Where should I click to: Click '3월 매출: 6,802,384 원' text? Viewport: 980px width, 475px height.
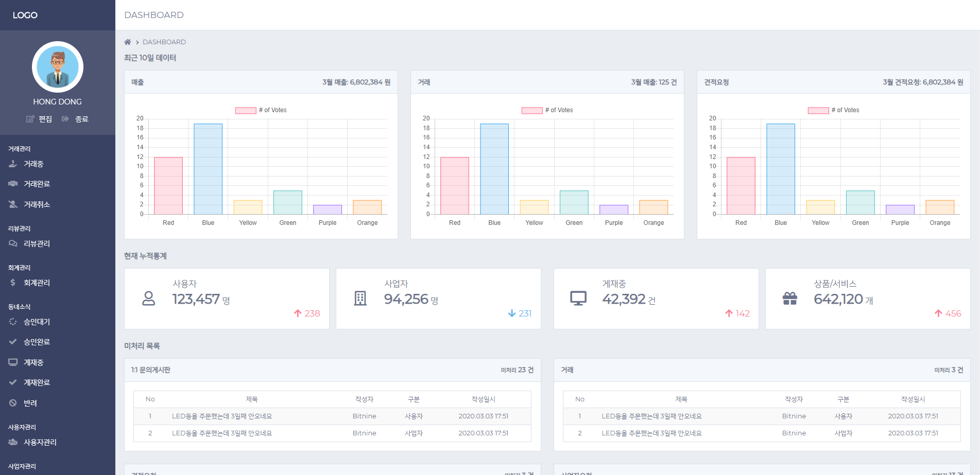coord(356,82)
